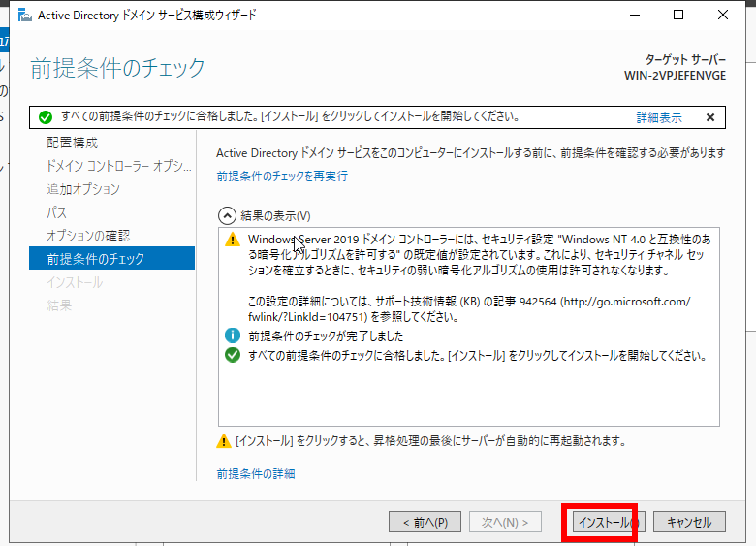Screen dimensions: 756x546
Task: Click the warning icon beside the automatic restart notice
Action: pos(223,441)
